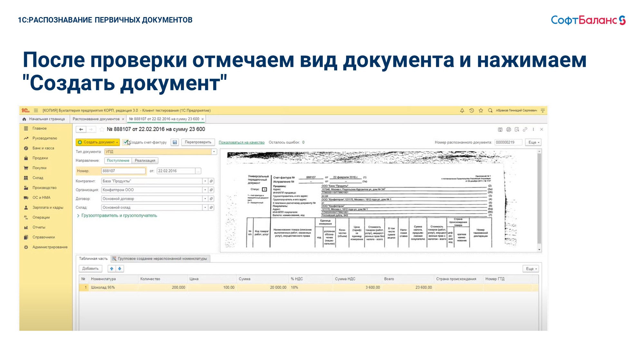The image size is (644, 362).
Task: Select Шоколад 95% table row
Action: tap(308, 287)
